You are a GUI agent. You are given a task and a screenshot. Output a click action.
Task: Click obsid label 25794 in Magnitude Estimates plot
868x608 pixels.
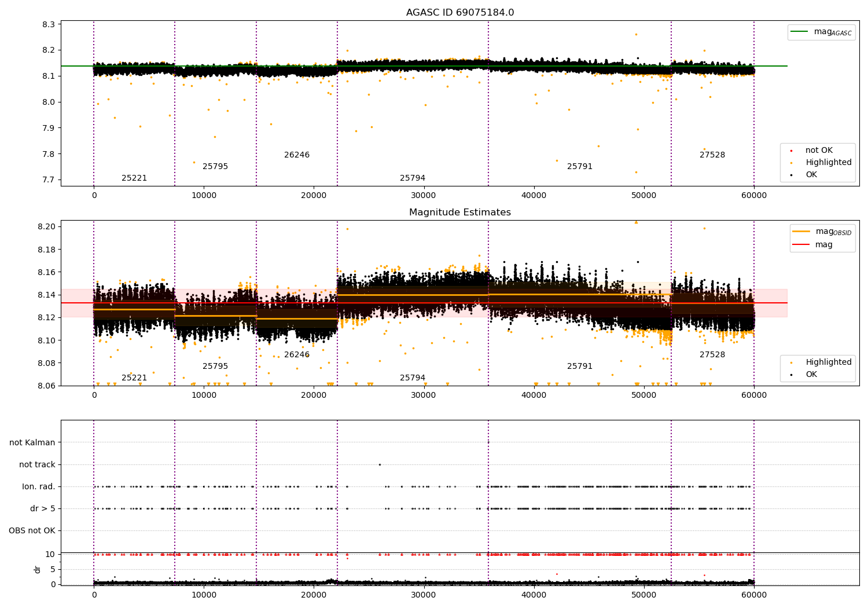tap(413, 378)
